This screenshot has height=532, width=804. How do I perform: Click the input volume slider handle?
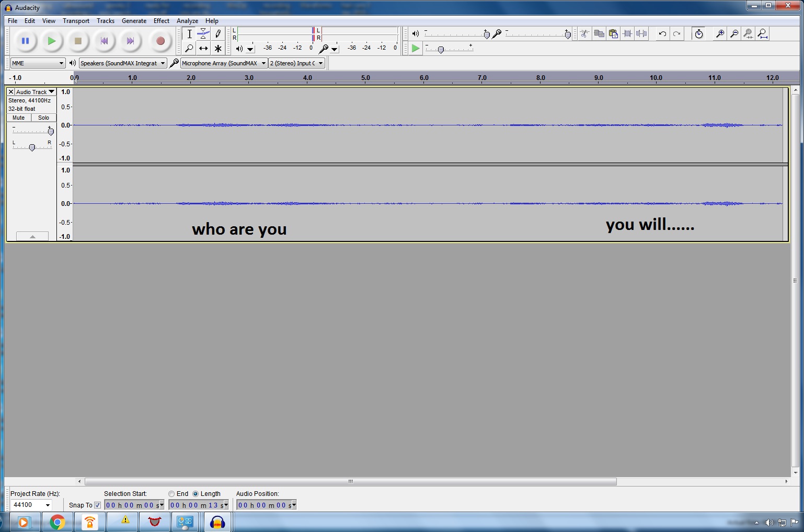pyautogui.click(x=568, y=34)
